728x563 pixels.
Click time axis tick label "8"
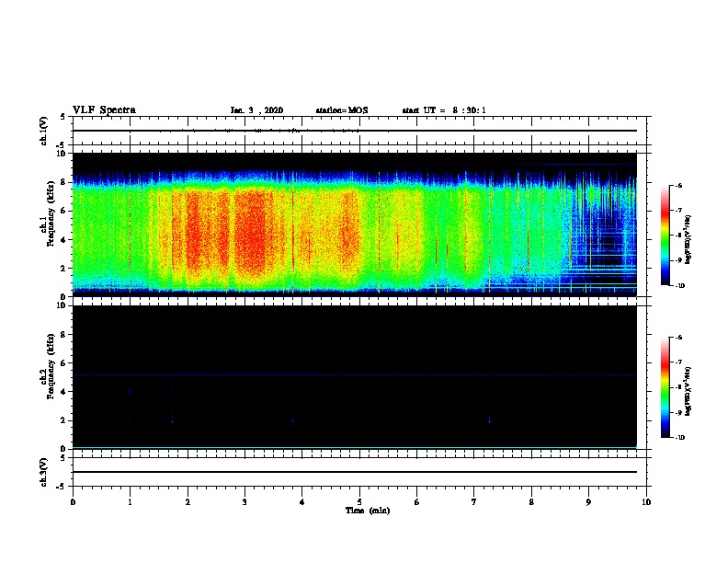(531, 502)
